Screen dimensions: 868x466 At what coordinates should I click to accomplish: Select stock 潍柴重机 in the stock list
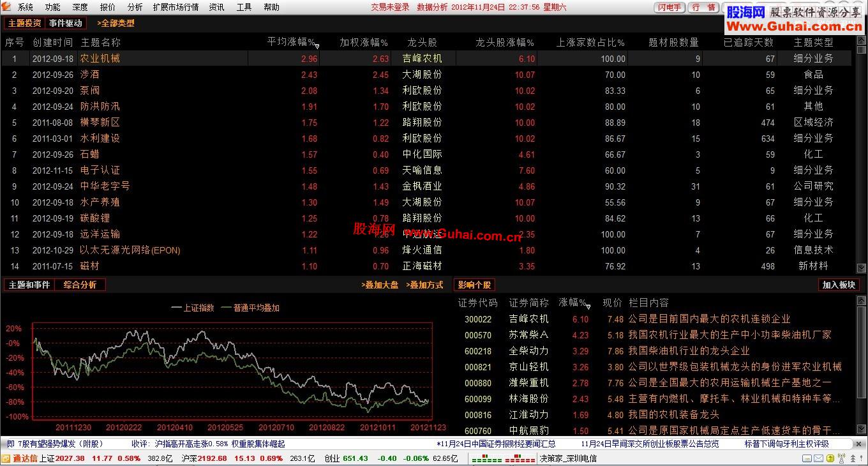pyautogui.click(x=528, y=382)
